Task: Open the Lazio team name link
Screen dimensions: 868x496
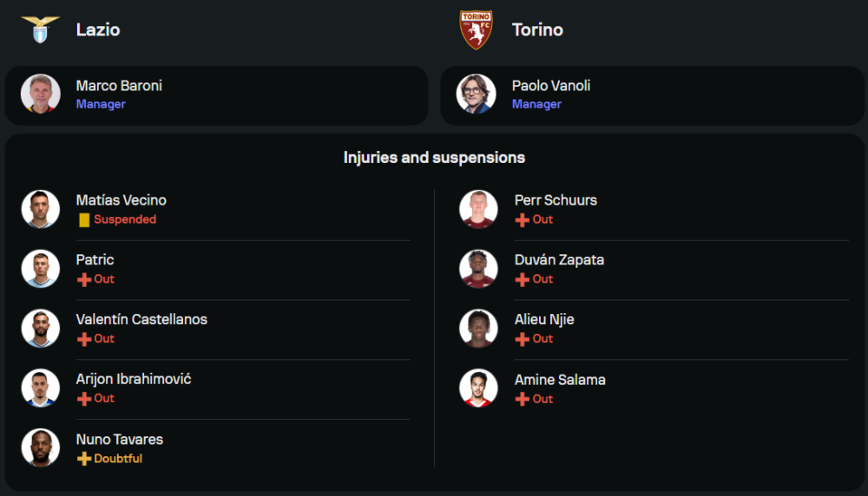Action: pos(98,29)
